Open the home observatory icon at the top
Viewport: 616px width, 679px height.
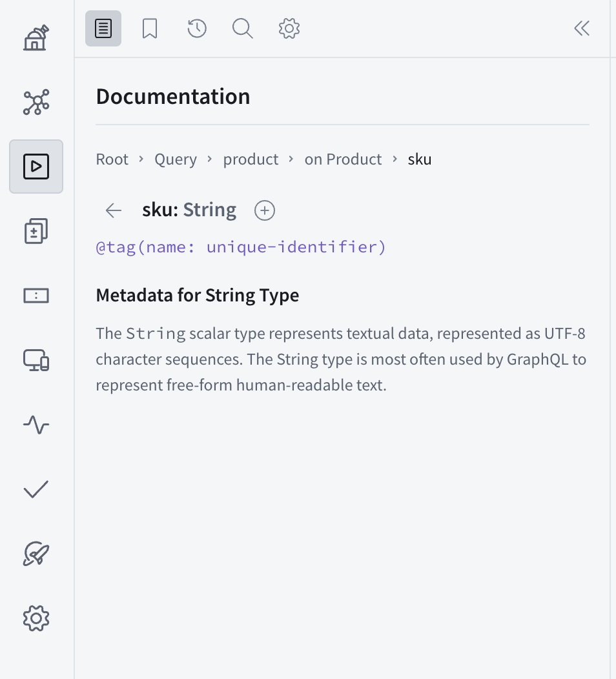coord(36,37)
